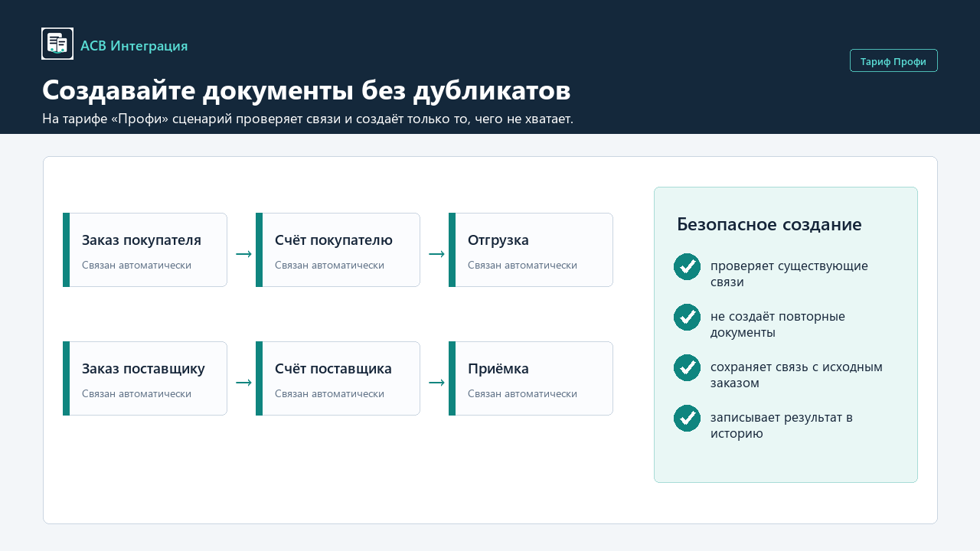Click Связан автоматически under Отгрузка

coord(522,265)
